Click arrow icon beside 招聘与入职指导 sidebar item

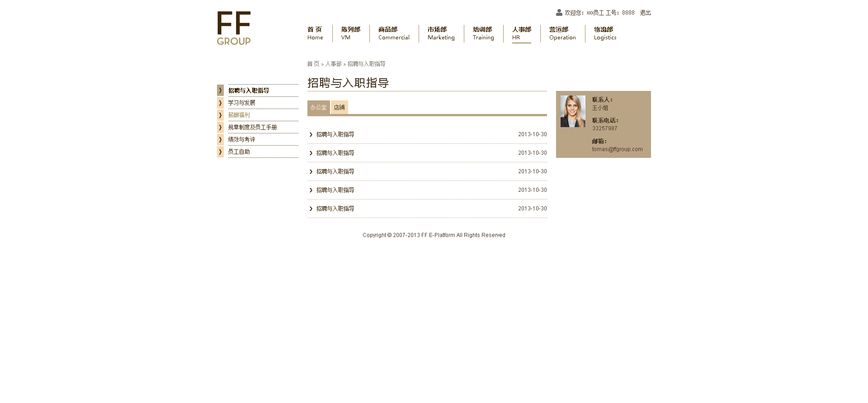(220, 90)
